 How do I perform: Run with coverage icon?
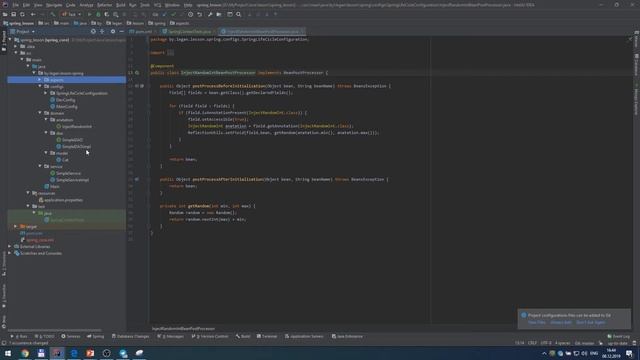[107, 14]
